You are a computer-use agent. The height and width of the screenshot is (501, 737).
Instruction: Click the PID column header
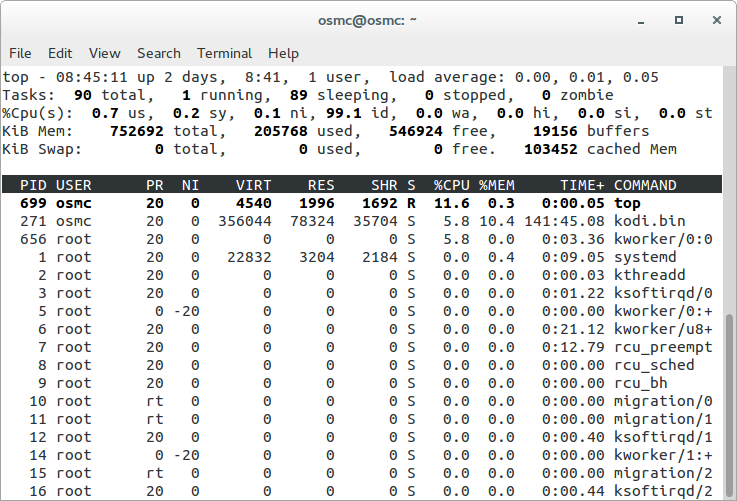(x=33, y=185)
